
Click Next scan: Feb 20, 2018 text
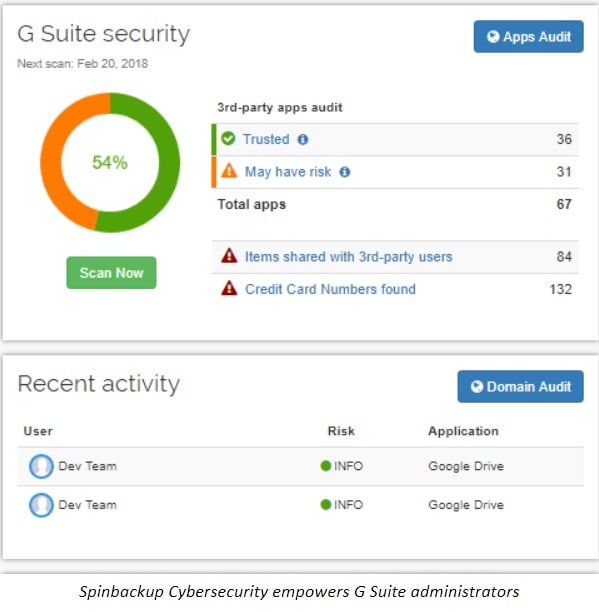tap(82, 64)
